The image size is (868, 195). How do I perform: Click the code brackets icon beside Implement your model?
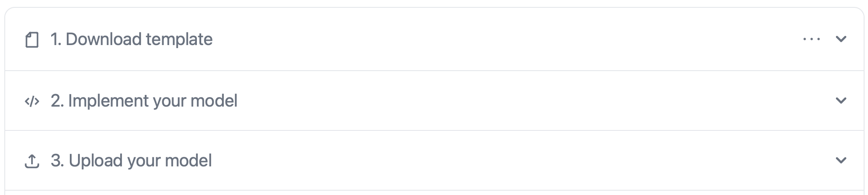point(32,101)
